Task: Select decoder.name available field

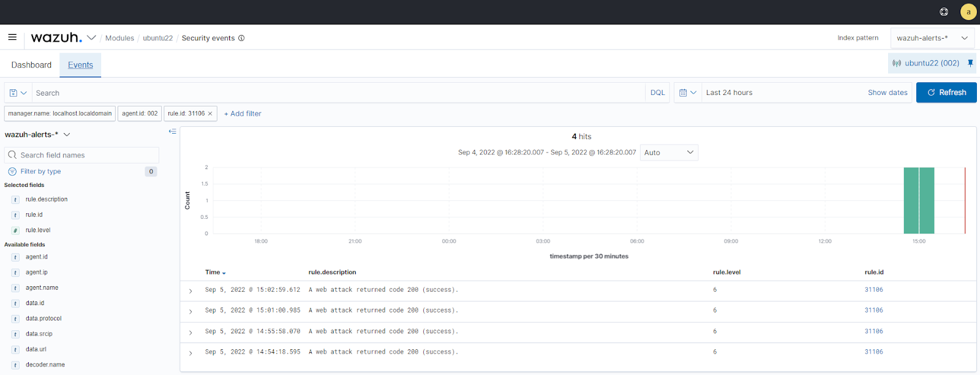Action: tap(45, 364)
